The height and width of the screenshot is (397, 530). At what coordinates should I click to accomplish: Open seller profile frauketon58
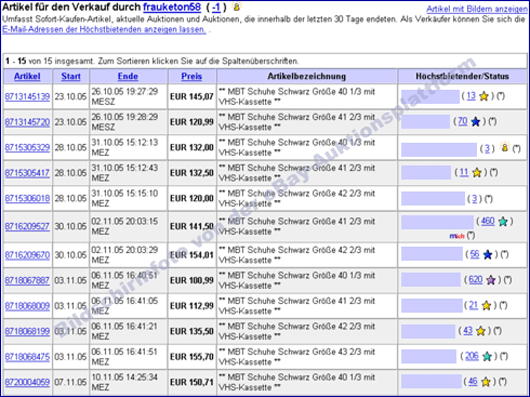click(x=172, y=7)
